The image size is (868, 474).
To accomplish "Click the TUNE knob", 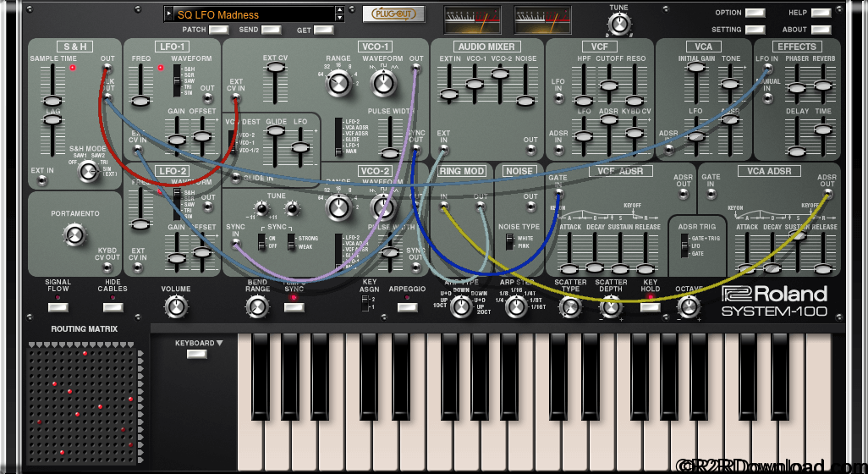I will [x=619, y=25].
